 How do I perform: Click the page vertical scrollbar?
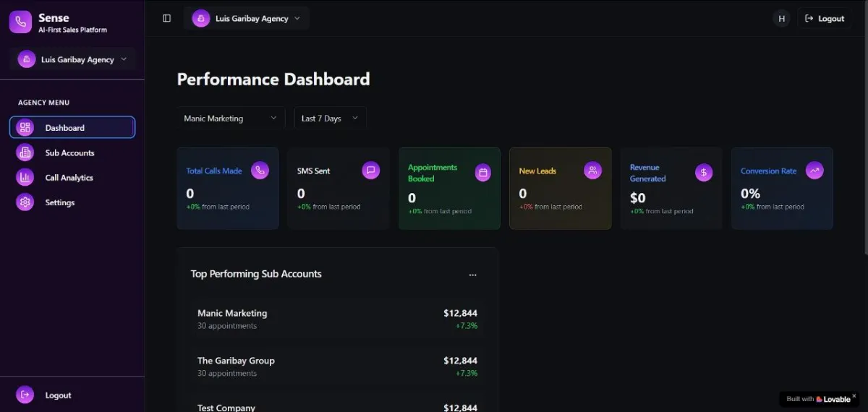tap(865, 126)
